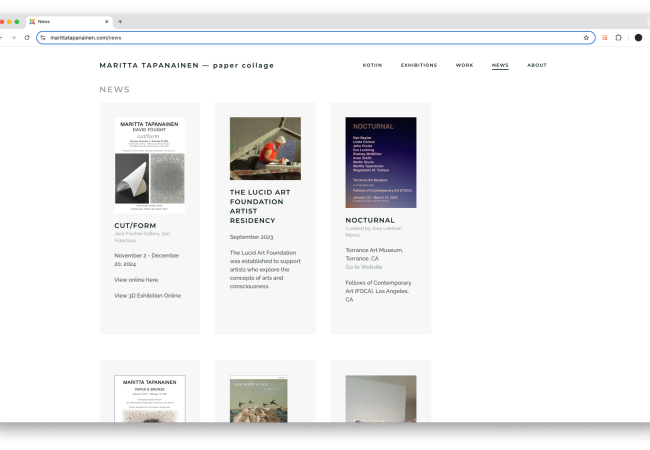Bookmark this page with the star icon

click(586, 38)
